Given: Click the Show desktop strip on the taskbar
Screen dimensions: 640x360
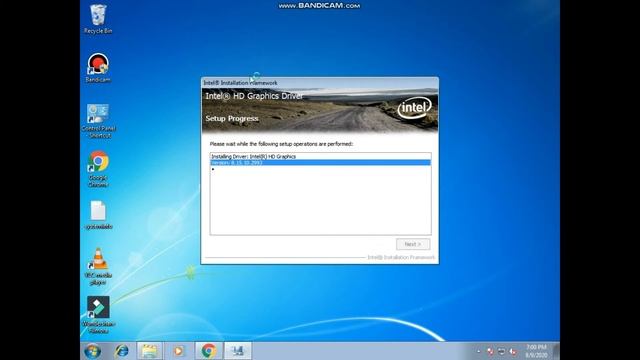Looking at the screenshot, I should (x=556, y=351).
